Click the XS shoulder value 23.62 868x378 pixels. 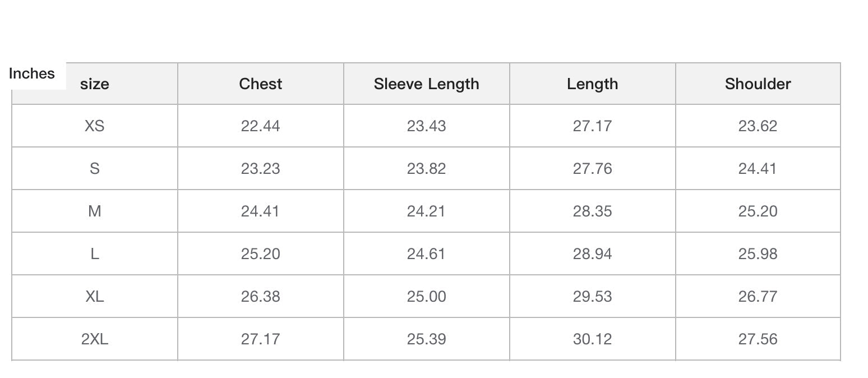click(x=758, y=126)
